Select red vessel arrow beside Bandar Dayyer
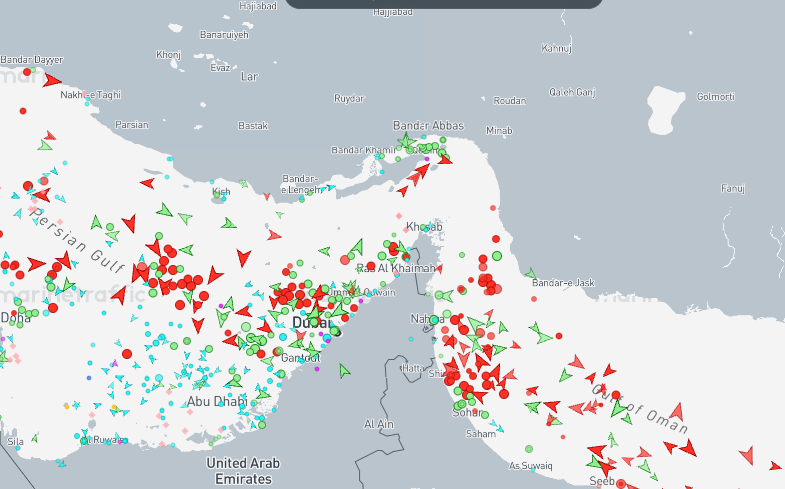 51,79
